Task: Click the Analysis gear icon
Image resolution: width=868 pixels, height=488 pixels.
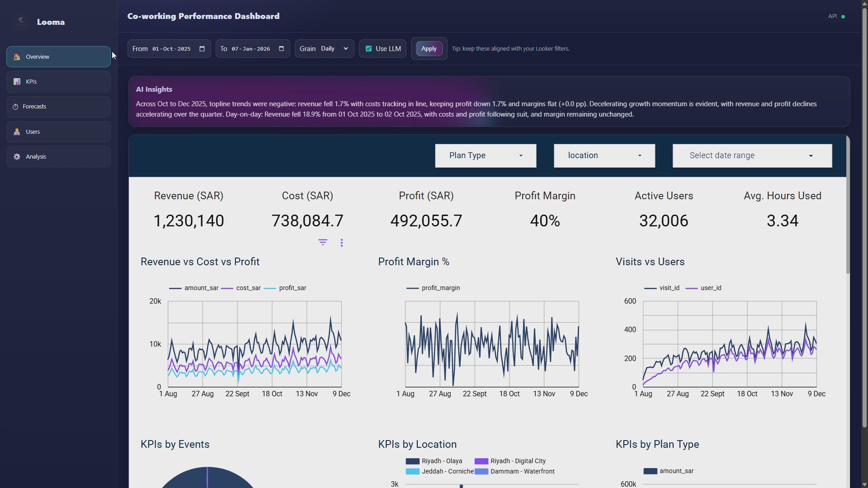Action: 17,157
